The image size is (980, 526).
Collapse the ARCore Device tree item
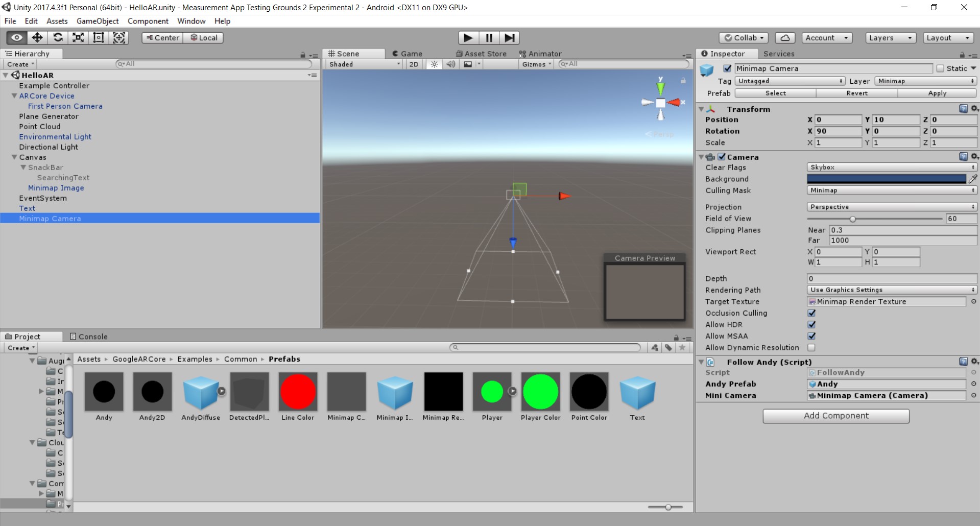pos(14,96)
